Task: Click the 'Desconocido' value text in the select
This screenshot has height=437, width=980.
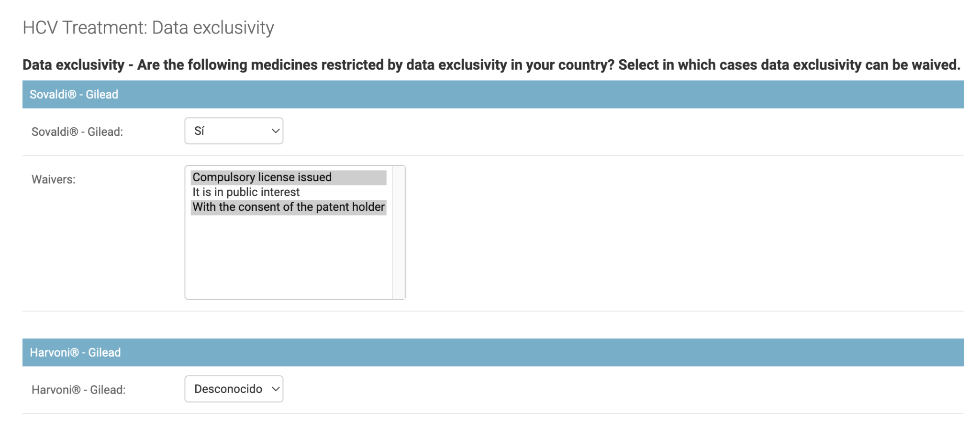Action: pos(228,389)
